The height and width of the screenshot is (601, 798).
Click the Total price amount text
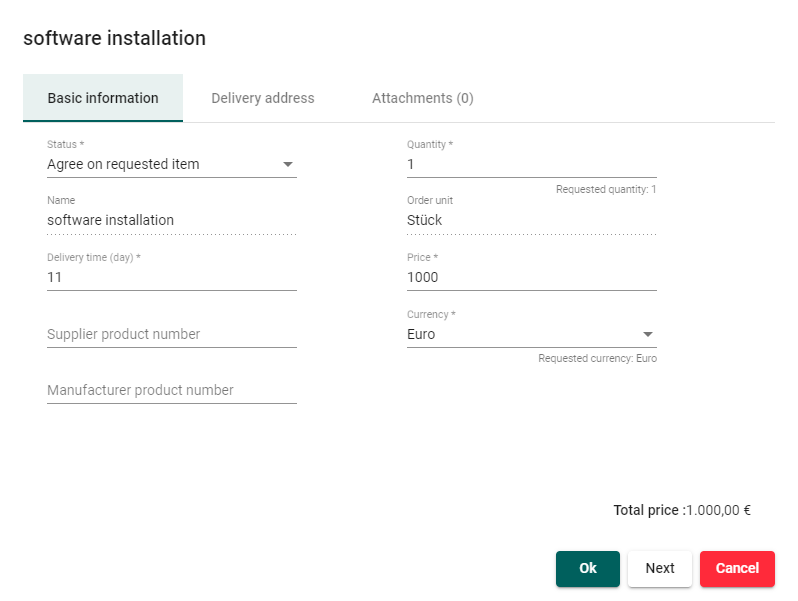pyautogui.click(x=718, y=510)
